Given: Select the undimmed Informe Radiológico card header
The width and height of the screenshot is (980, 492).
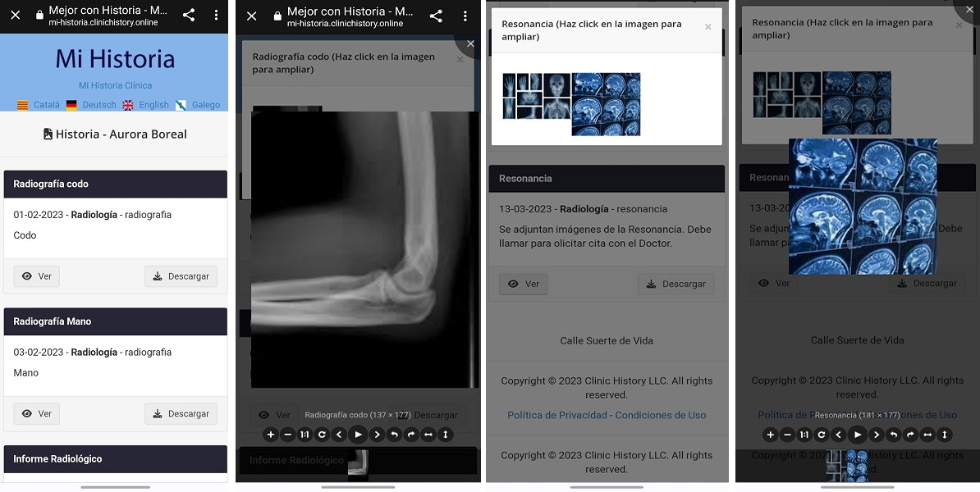Looking at the screenshot, I should point(115,459).
